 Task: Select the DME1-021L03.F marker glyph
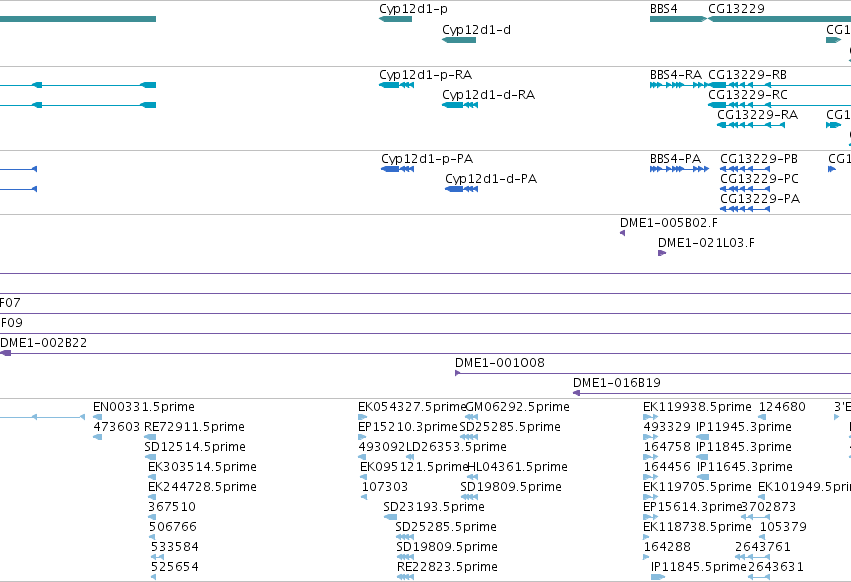pyautogui.click(x=662, y=253)
